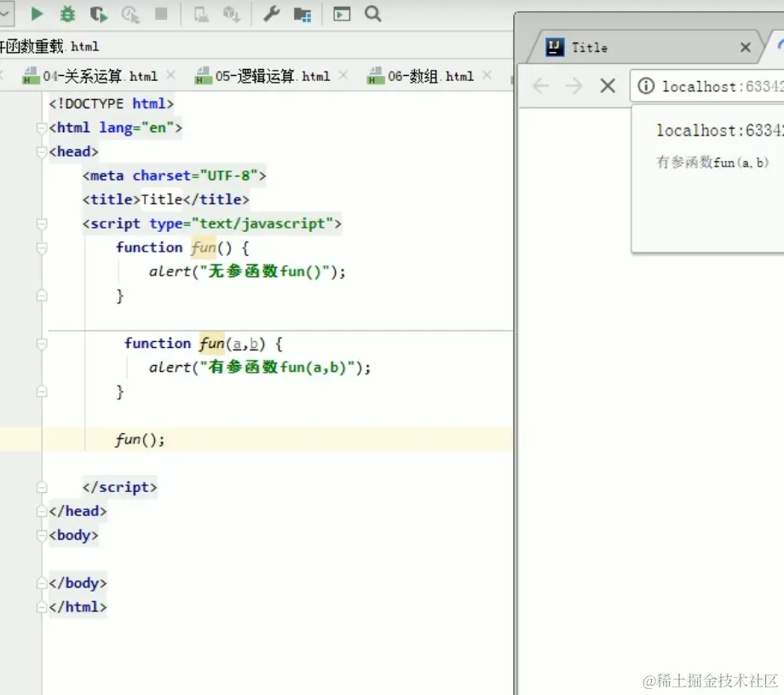Start debugging with the green bug icon
This screenshot has height=695, width=784.
click(67, 14)
